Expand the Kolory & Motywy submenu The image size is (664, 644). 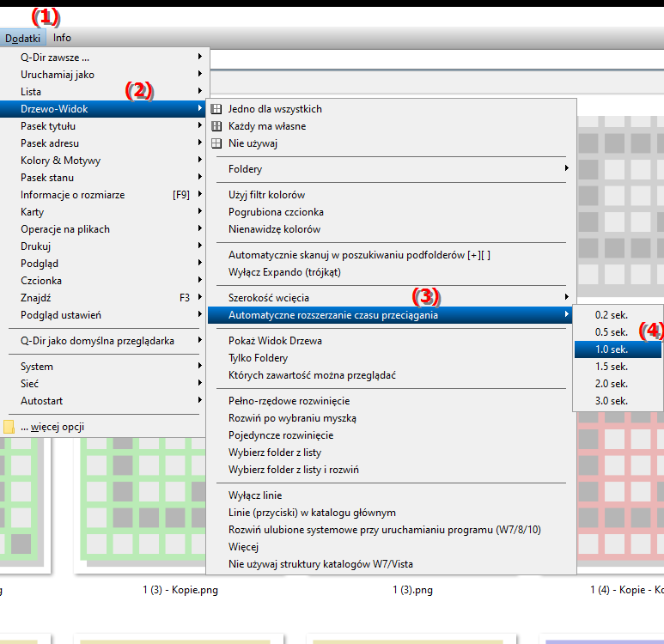[x=104, y=161]
